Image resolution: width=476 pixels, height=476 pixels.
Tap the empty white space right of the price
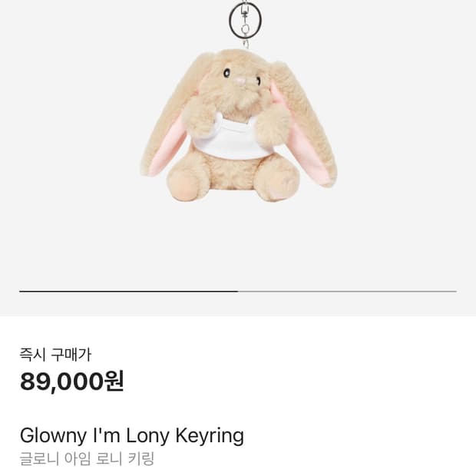point(298,382)
